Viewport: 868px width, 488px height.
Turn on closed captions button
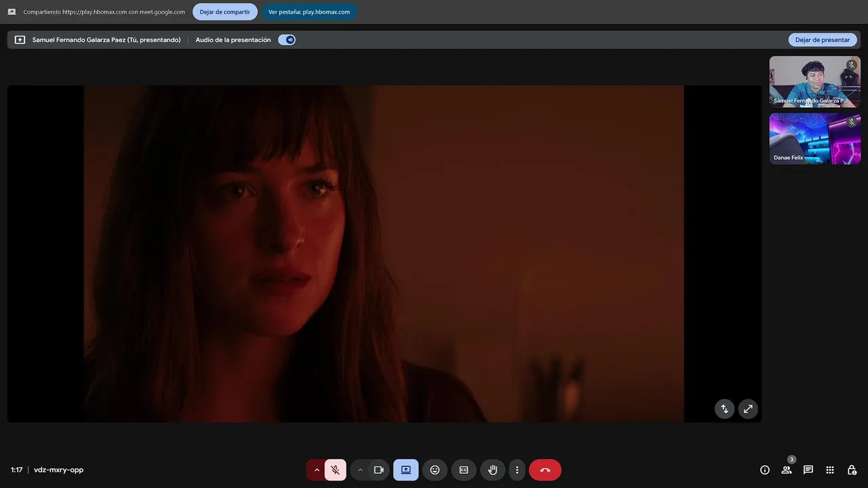[464, 470]
